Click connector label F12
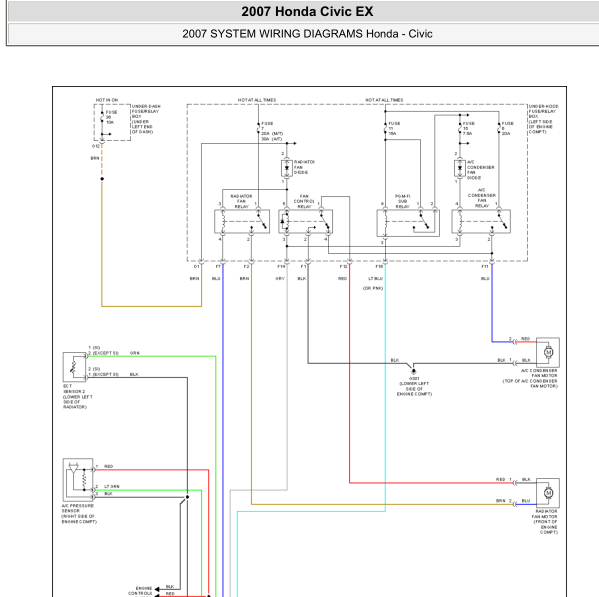 pos(343,267)
